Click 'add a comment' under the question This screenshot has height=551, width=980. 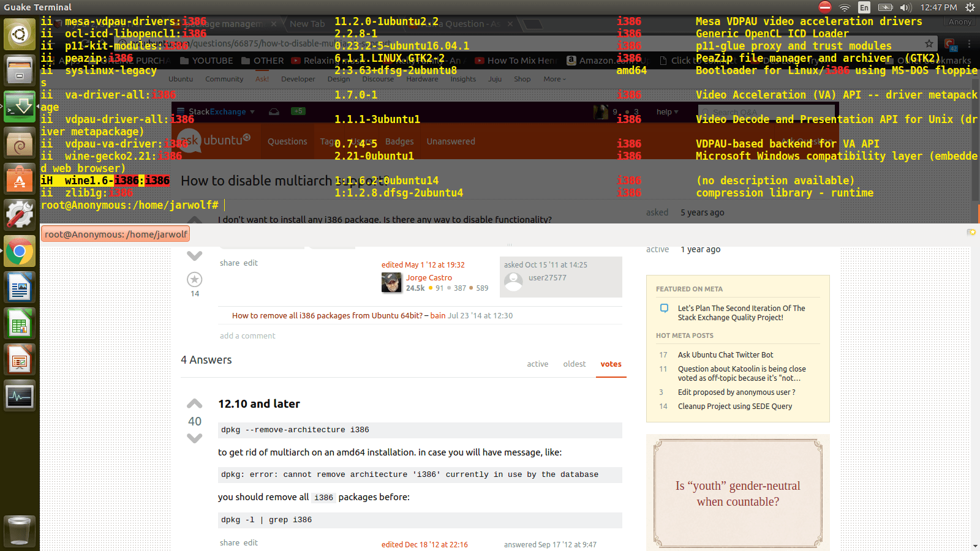247,336
